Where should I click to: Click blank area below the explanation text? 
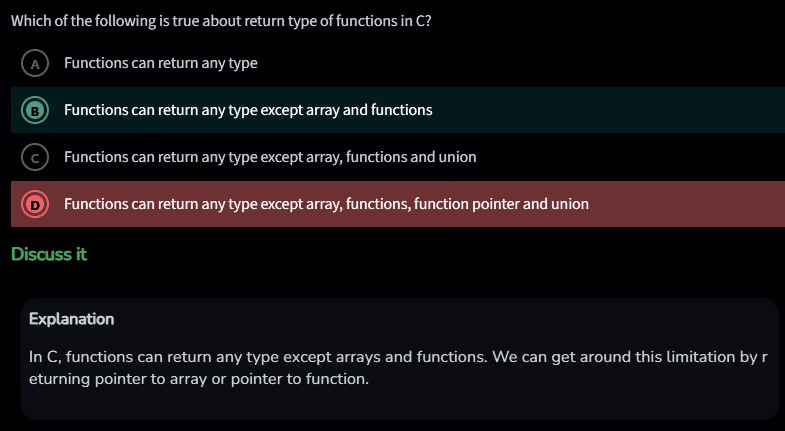(400, 405)
